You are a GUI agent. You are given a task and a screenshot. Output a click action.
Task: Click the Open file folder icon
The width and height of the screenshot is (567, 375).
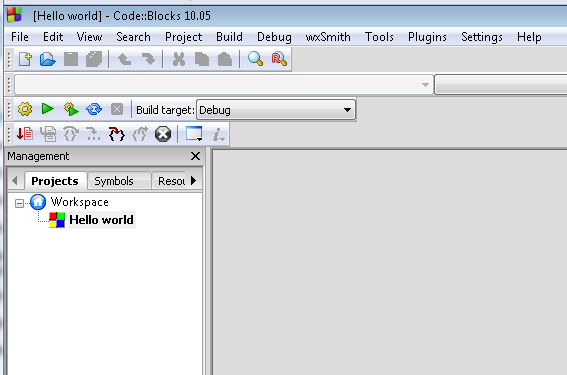click(x=48, y=59)
